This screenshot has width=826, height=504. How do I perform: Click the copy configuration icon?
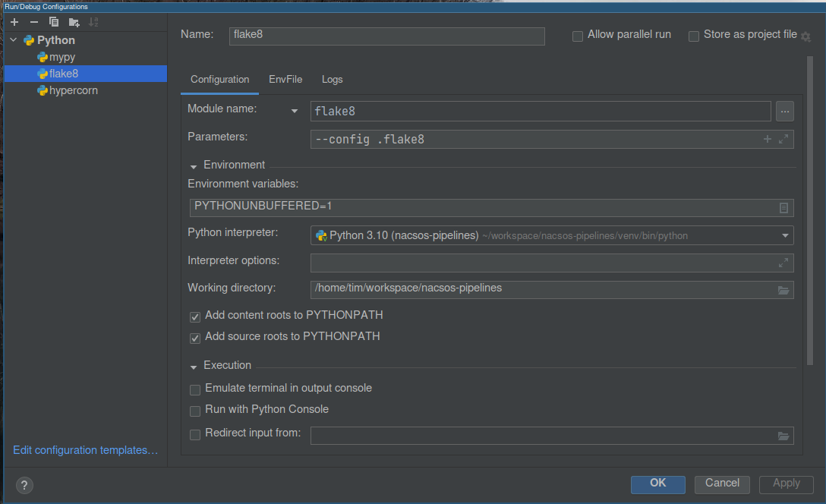click(54, 22)
